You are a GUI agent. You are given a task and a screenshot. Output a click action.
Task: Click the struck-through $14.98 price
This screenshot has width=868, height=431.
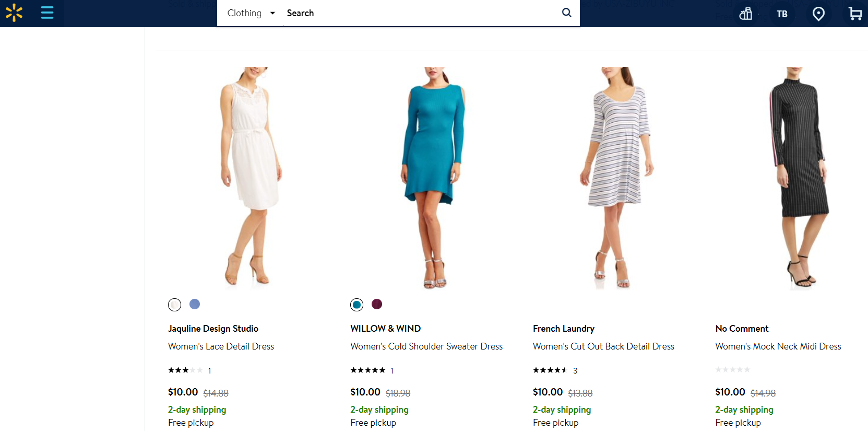tap(763, 393)
